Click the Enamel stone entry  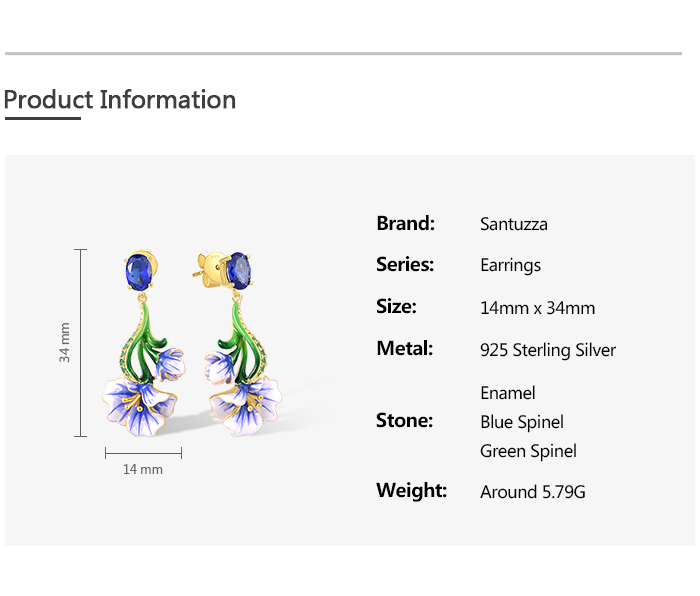pos(508,393)
